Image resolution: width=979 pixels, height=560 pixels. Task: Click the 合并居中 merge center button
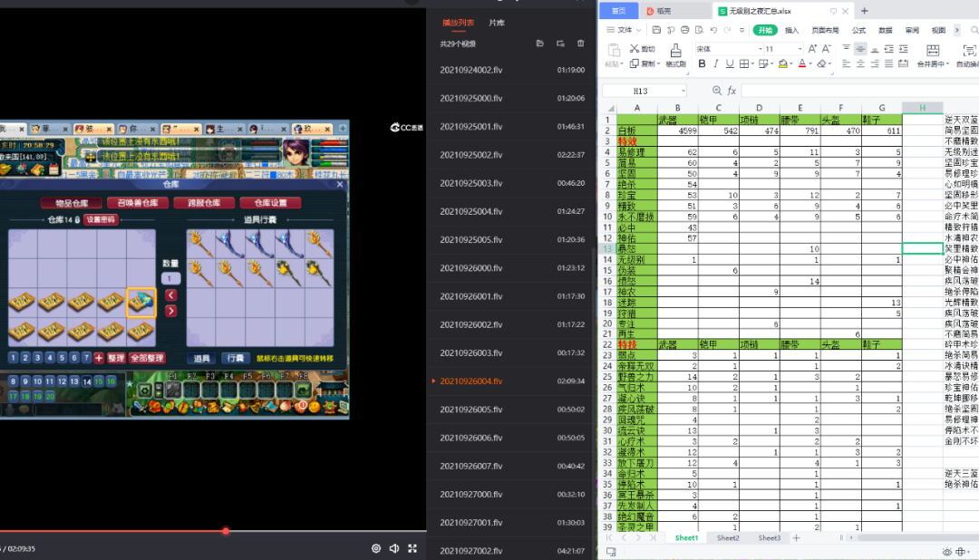932,64
